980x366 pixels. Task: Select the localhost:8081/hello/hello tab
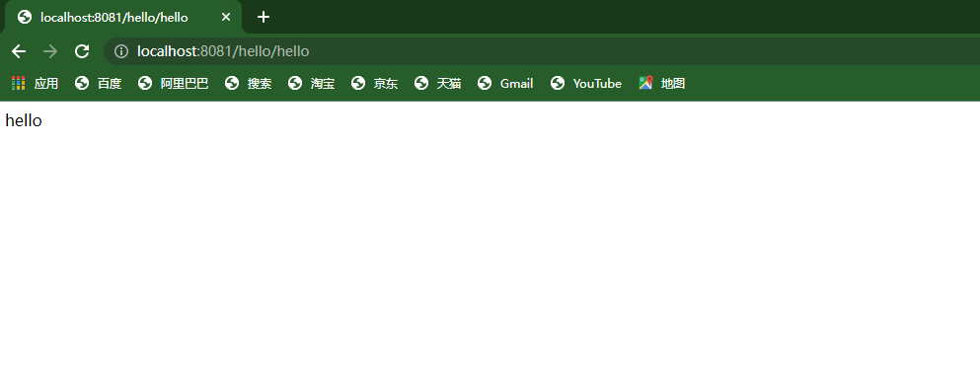point(123,18)
